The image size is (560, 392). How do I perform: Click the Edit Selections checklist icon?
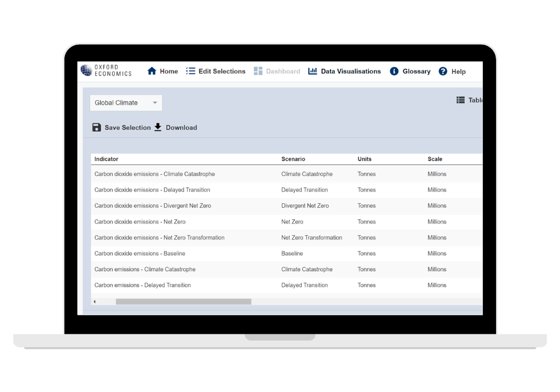190,71
